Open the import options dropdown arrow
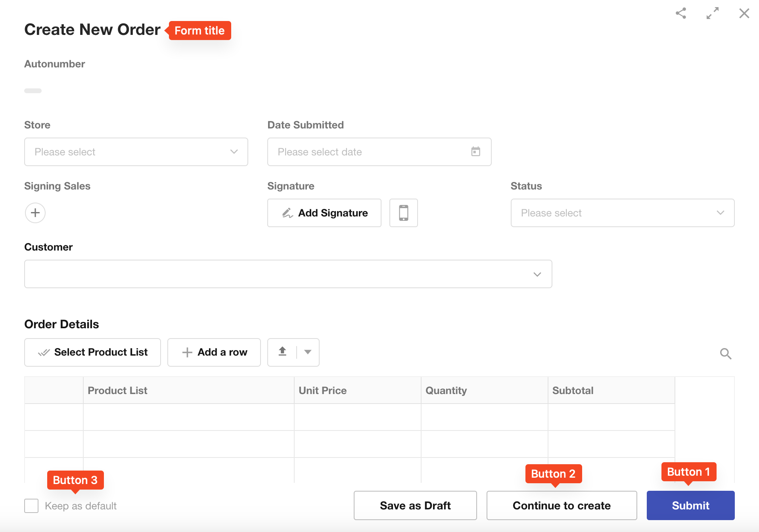Viewport: 759px width, 532px height. click(x=308, y=352)
